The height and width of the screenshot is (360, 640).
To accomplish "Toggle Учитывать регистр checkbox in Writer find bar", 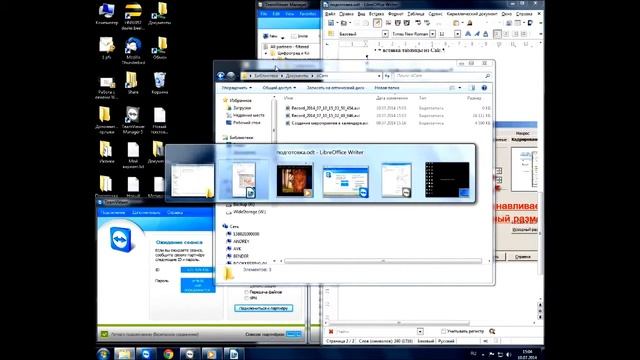I will 443,331.
